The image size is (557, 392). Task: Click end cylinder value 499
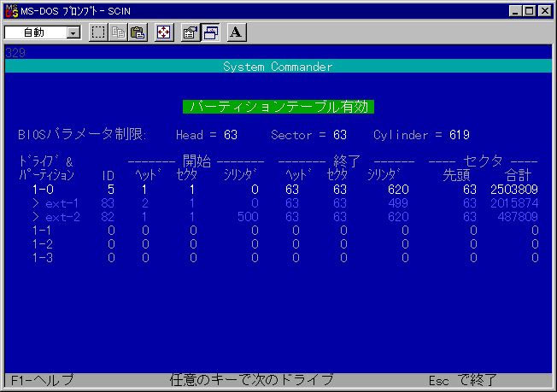click(398, 203)
